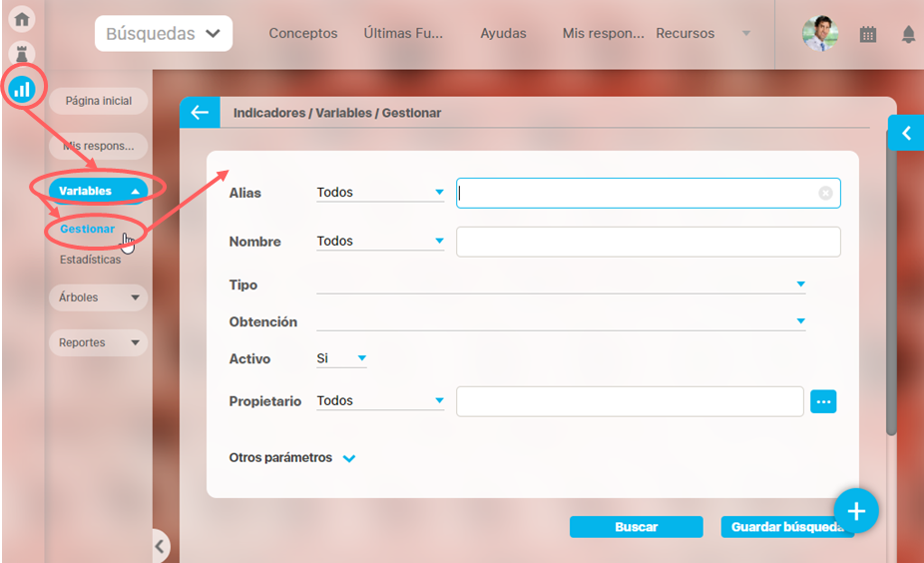Collapse the right side panel chevron
Screen dimensions: 924x563
click(906, 133)
